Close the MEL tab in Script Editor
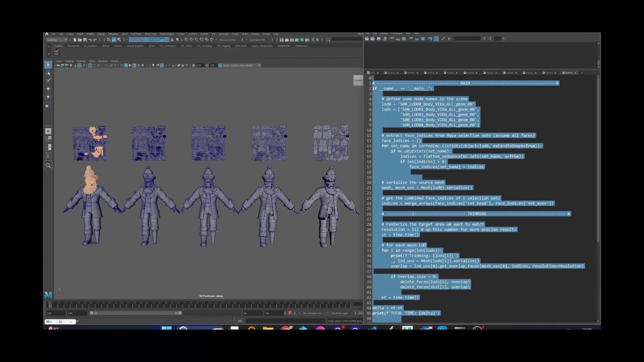Viewport: 644px width, 362px height. coord(378,73)
